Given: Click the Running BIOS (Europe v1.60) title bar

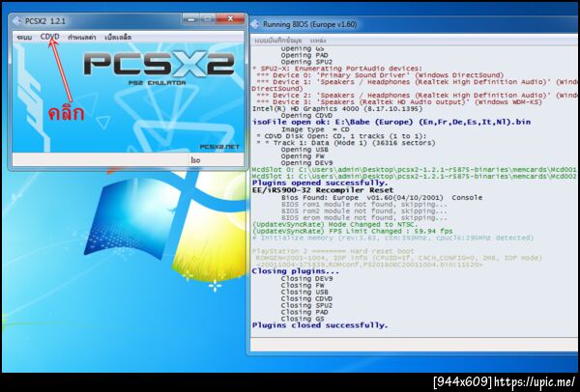Looking at the screenshot, I should pyautogui.click(x=415, y=24).
